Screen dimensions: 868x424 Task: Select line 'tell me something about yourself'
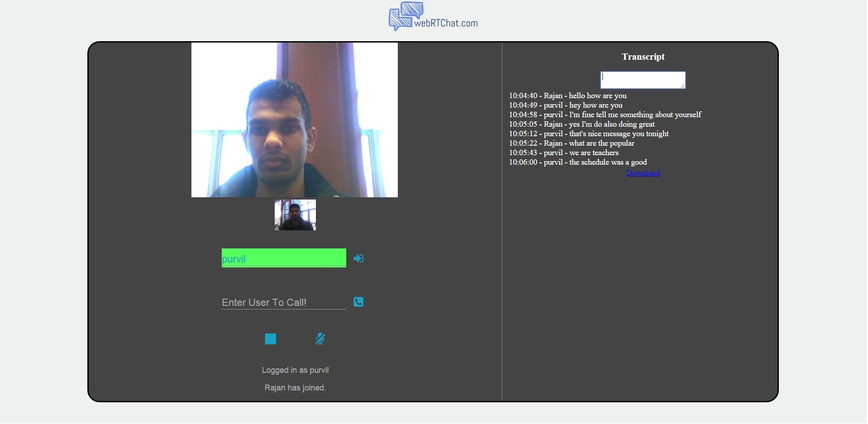tap(605, 114)
